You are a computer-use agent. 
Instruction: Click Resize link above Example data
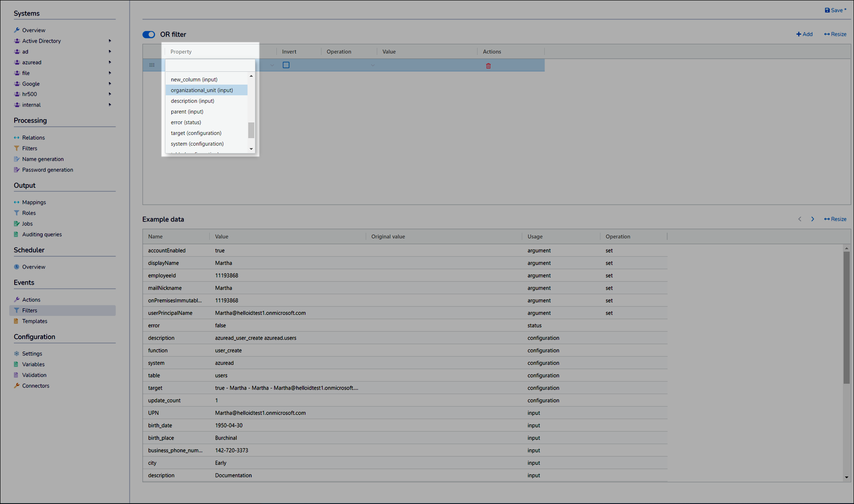(x=835, y=219)
